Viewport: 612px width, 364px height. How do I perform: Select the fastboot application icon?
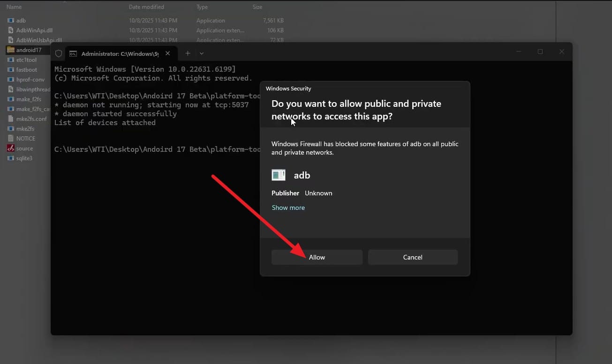(x=10, y=70)
